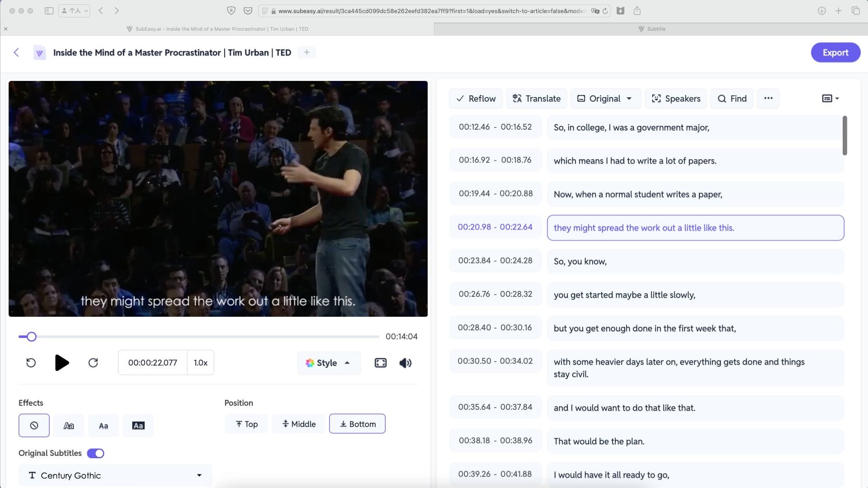Set subtitle position to Middle

point(298,424)
